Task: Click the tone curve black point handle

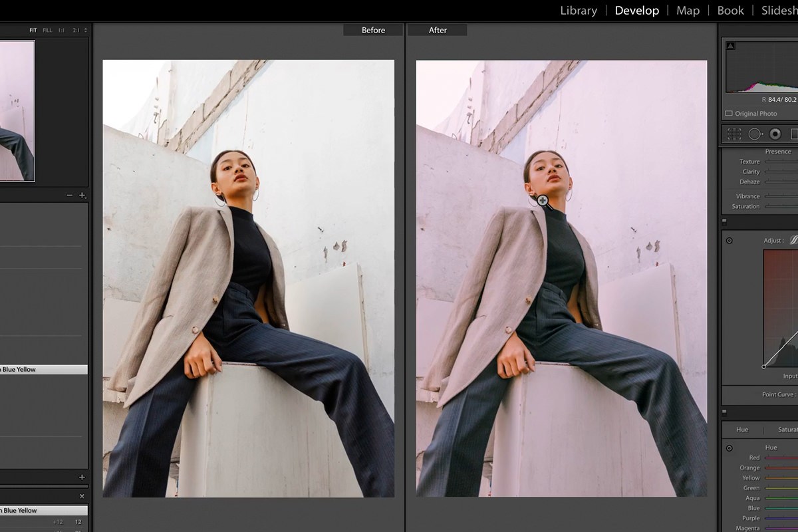Action: (x=763, y=366)
